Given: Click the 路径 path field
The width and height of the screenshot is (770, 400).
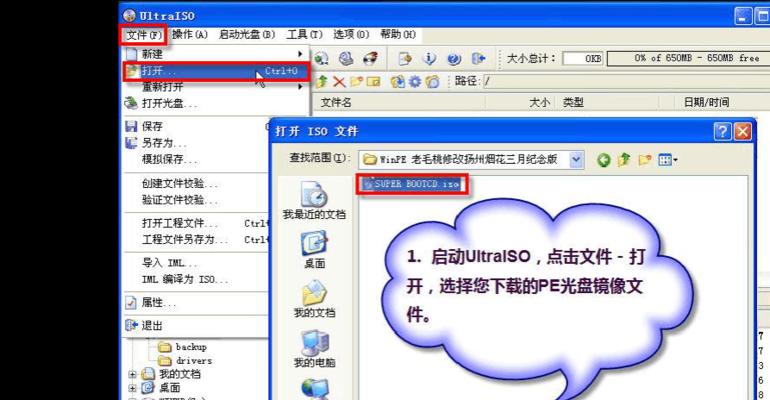Looking at the screenshot, I should pyautogui.click(x=626, y=81).
